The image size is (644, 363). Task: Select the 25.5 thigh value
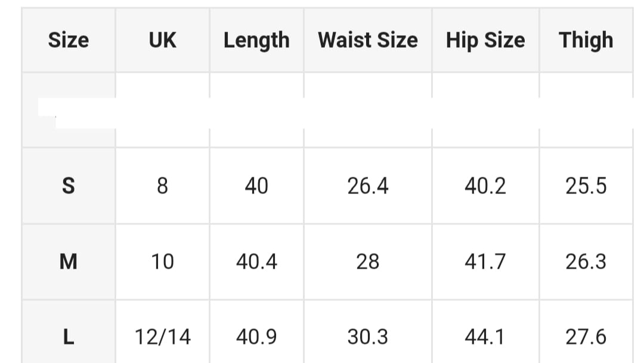tap(586, 186)
